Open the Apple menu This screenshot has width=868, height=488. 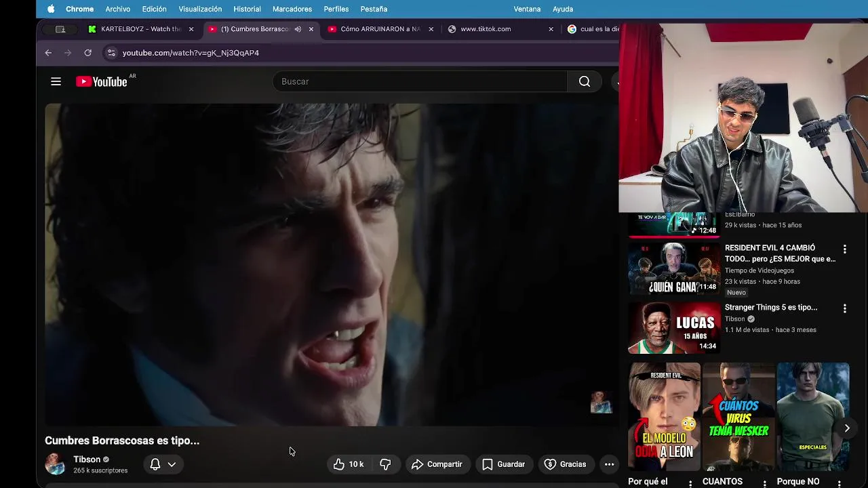tap(51, 9)
